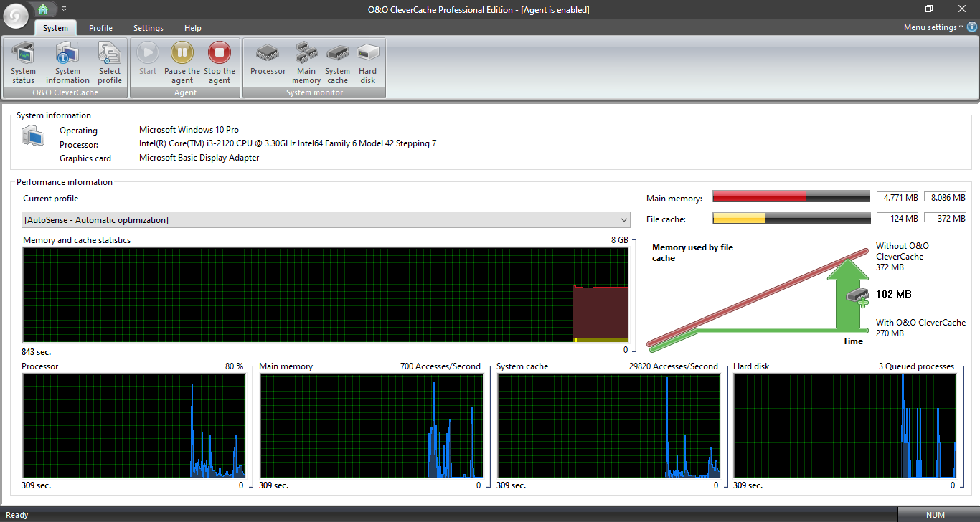The image size is (980, 522).
Task: Click the Hard disk queued processes graph
Action: [845, 425]
